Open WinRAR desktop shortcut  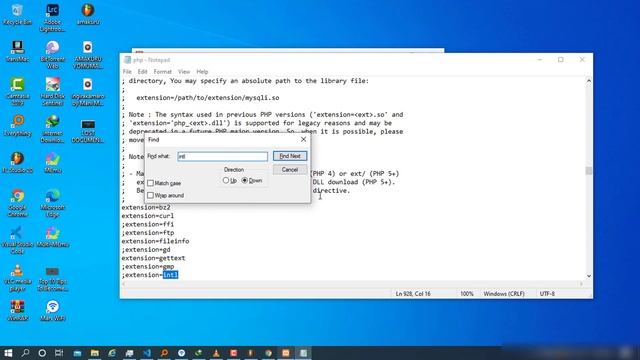pos(17,311)
